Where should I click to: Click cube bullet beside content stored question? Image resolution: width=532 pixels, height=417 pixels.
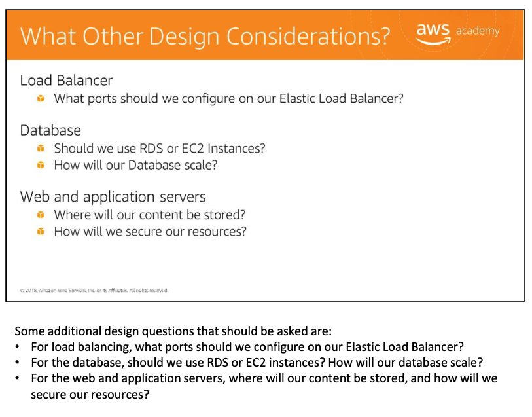coord(41,215)
